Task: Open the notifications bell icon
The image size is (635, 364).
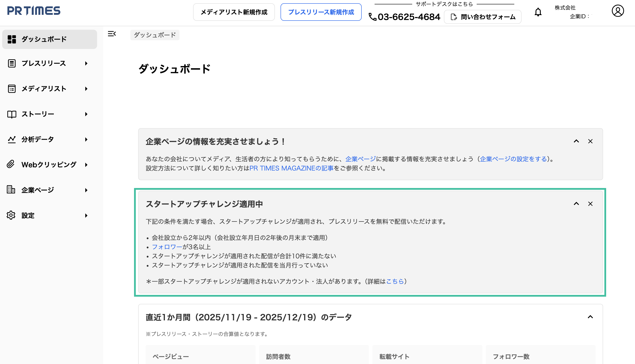Action: pos(538,12)
